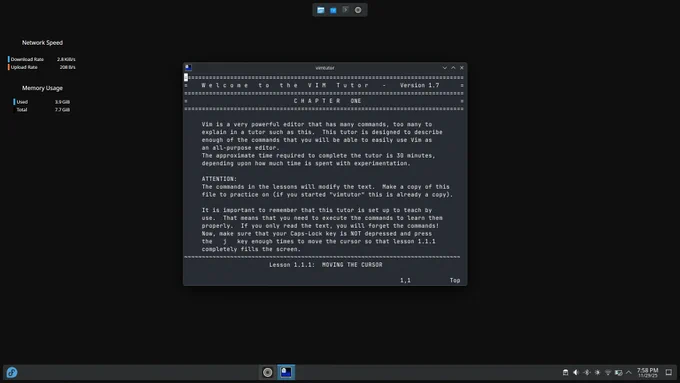Click the Download Rate label
The width and height of the screenshot is (680, 383).
27,59
